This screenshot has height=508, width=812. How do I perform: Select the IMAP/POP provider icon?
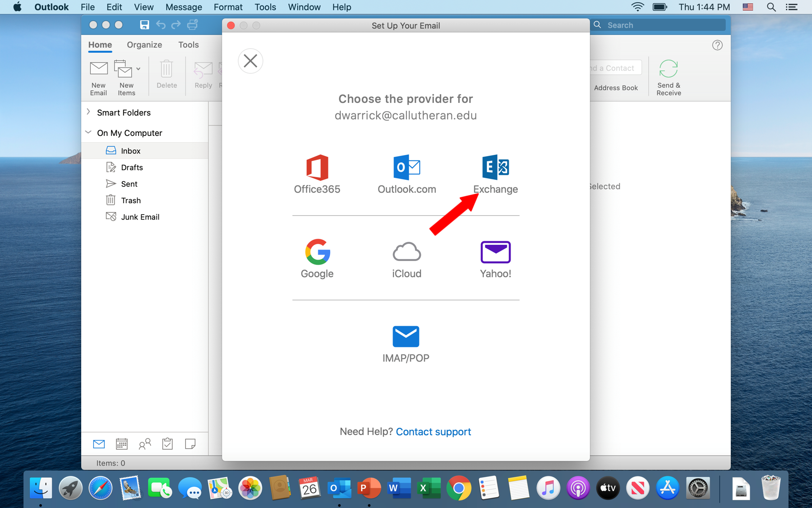[406, 336]
